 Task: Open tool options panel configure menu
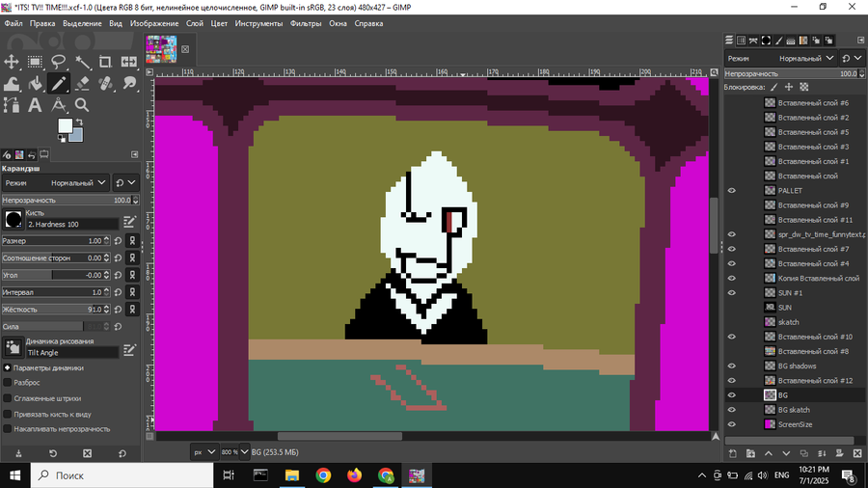(x=134, y=154)
